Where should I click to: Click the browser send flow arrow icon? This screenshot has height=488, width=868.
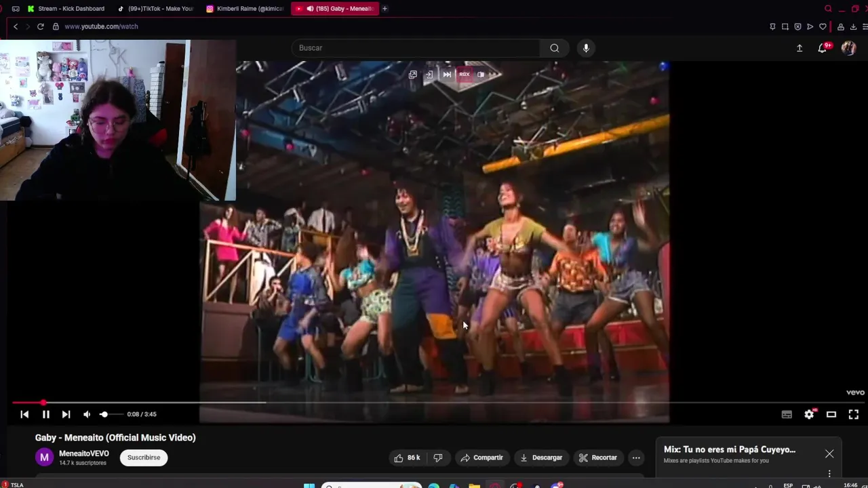810,26
